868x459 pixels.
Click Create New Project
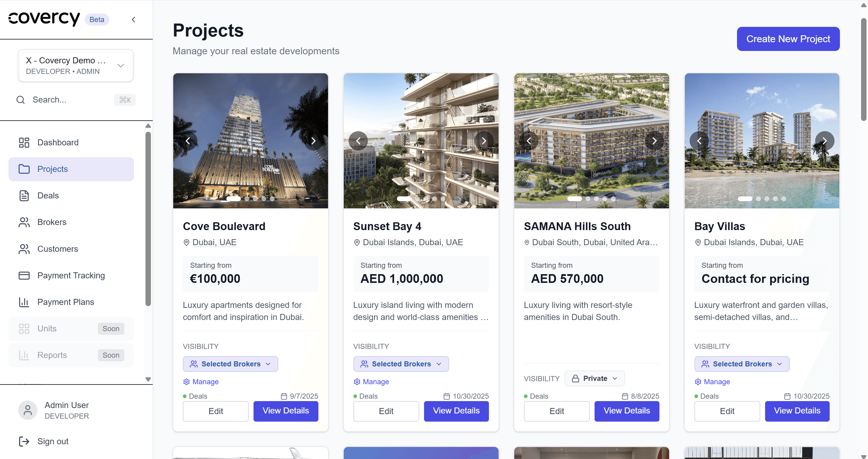click(788, 39)
